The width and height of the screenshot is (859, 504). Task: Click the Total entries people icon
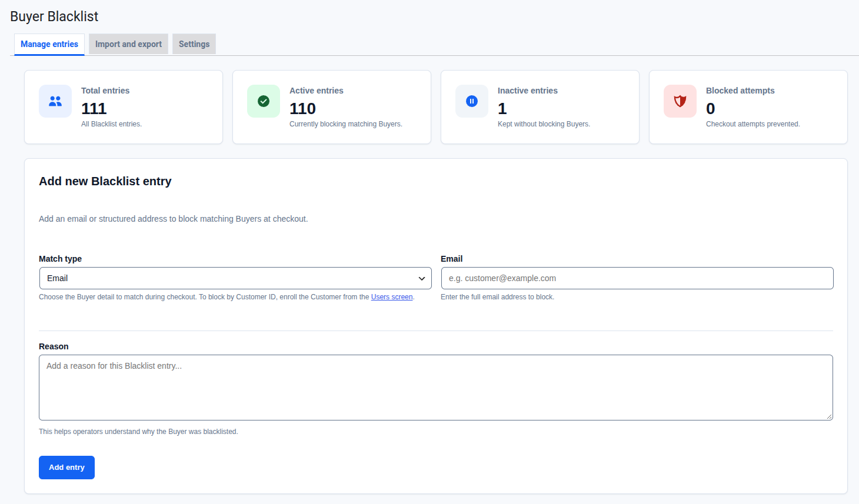click(x=55, y=101)
